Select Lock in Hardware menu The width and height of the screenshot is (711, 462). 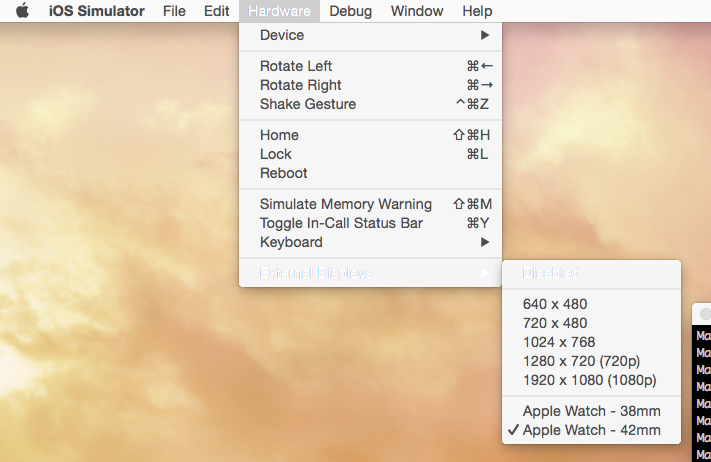click(x=370, y=154)
